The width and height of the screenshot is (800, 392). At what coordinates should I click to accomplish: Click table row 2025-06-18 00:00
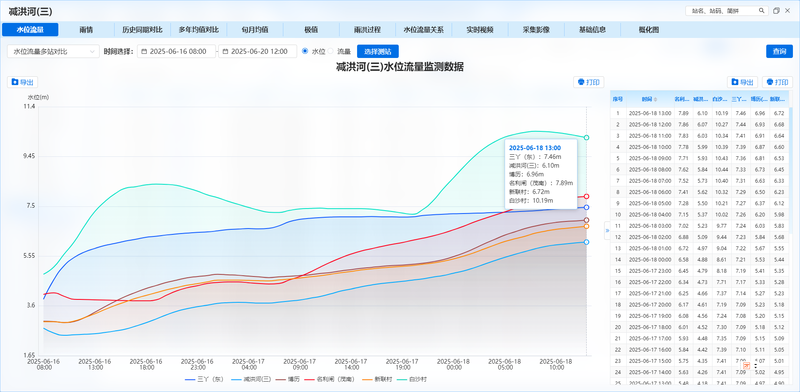700,259
